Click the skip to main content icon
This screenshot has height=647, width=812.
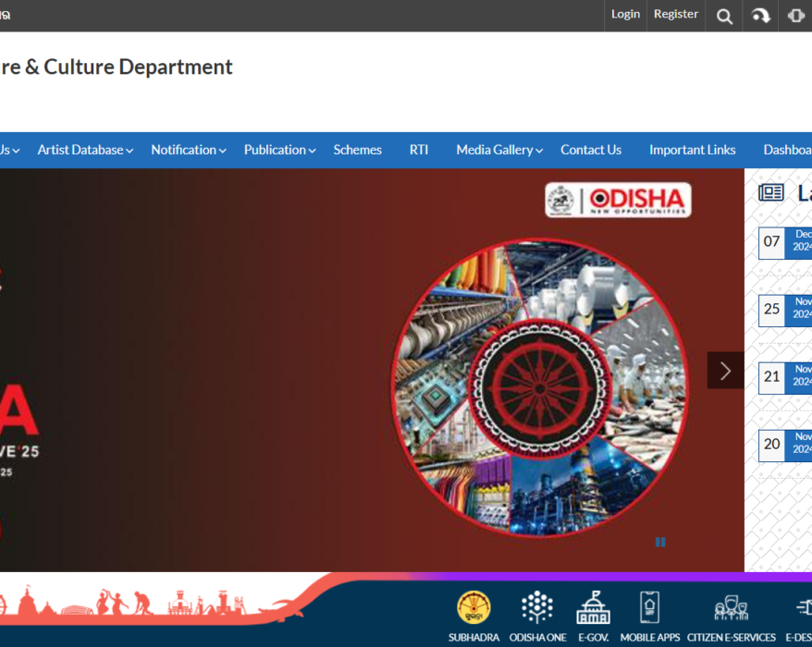point(760,16)
